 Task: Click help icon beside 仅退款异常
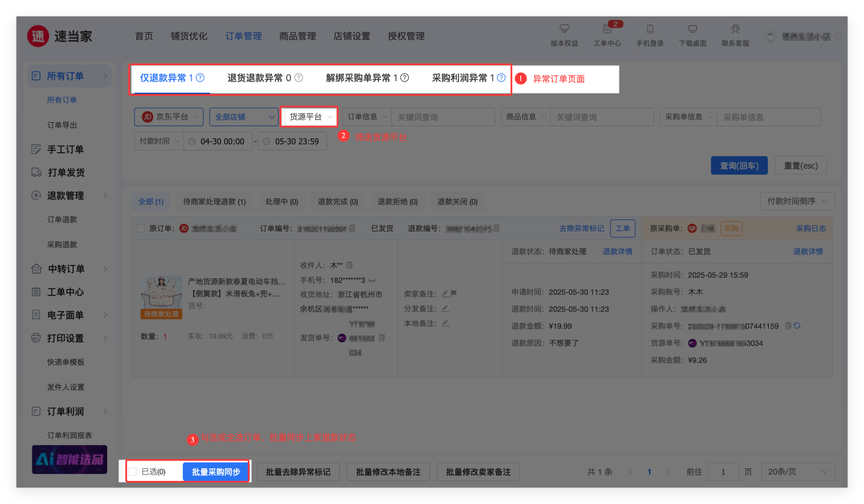click(200, 78)
